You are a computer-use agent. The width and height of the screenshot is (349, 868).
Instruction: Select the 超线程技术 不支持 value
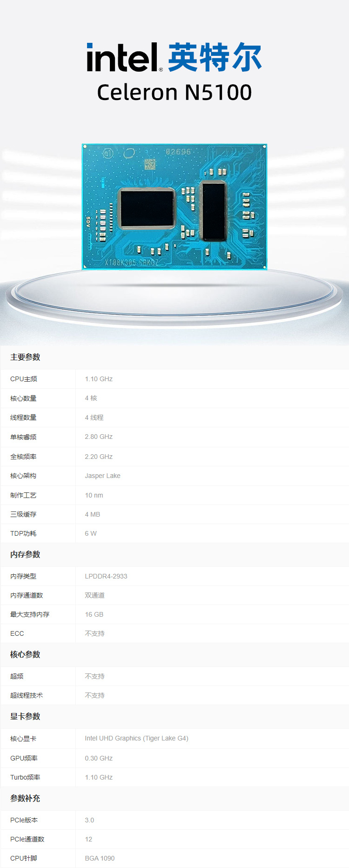(95, 695)
